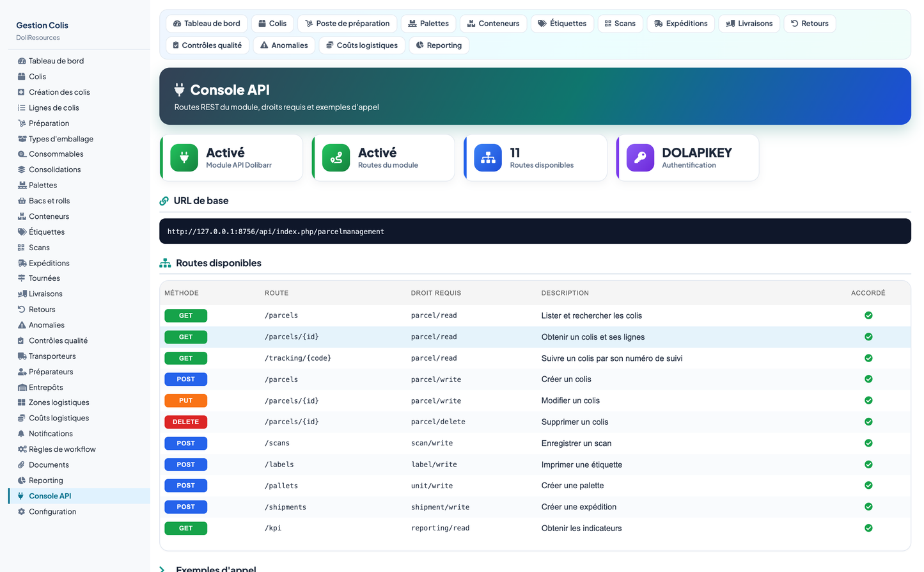Click "Obtenir un colis et ses lignes"
924x572 pixels.
click(593, 337)
